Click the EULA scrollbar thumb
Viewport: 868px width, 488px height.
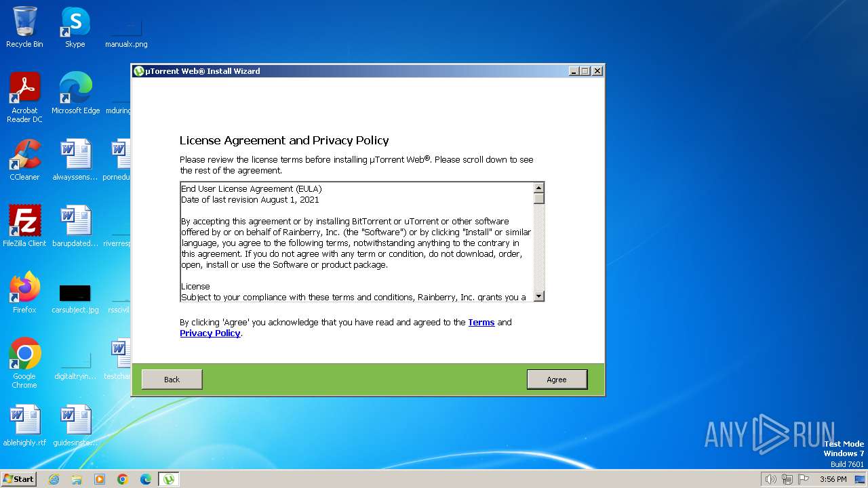(538, 199)
